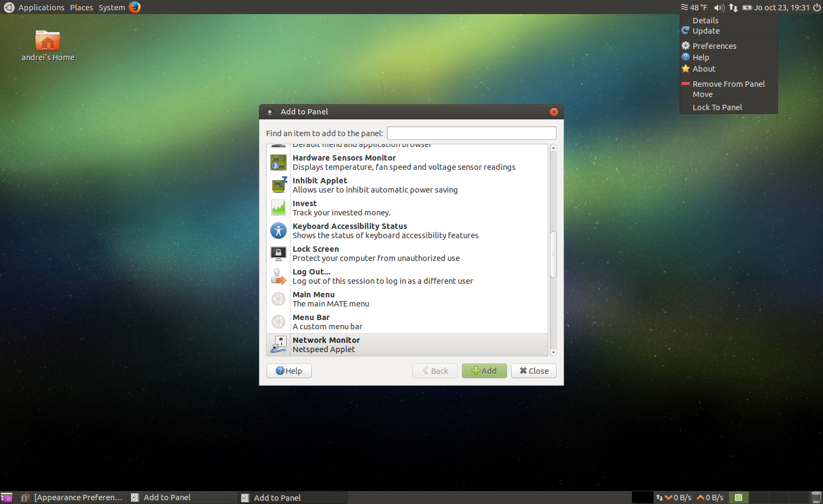Viewport: 823px width, 504px height.
Task: Click the volume speaker icon
Action: (x=718, y=7)
